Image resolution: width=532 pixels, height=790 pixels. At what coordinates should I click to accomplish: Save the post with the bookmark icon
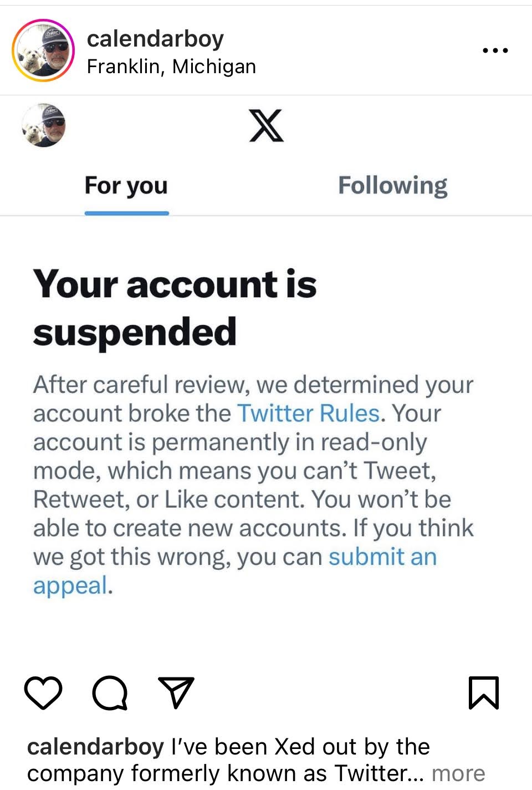click(484, 692)
